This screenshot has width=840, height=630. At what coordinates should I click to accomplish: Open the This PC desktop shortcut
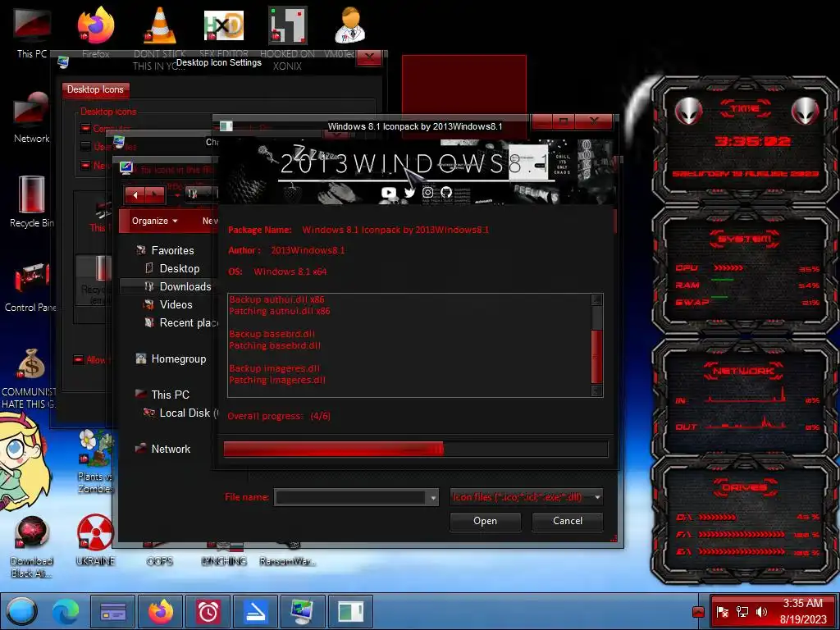32,32
